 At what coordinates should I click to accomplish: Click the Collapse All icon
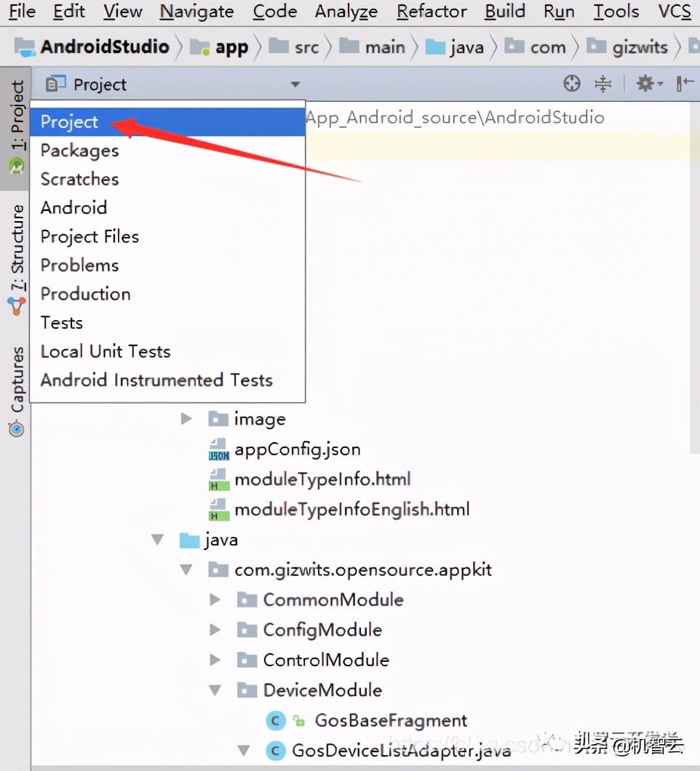[x=602, y=84]
